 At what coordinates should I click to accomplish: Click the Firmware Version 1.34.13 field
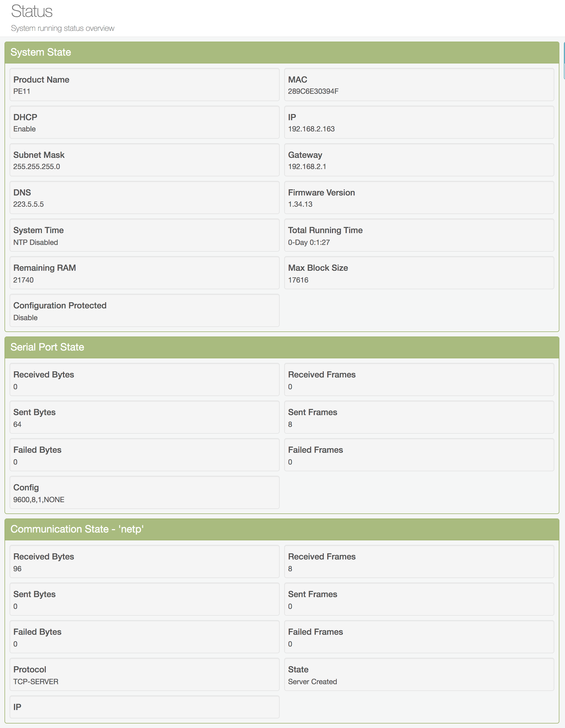(x=419, y=198)
